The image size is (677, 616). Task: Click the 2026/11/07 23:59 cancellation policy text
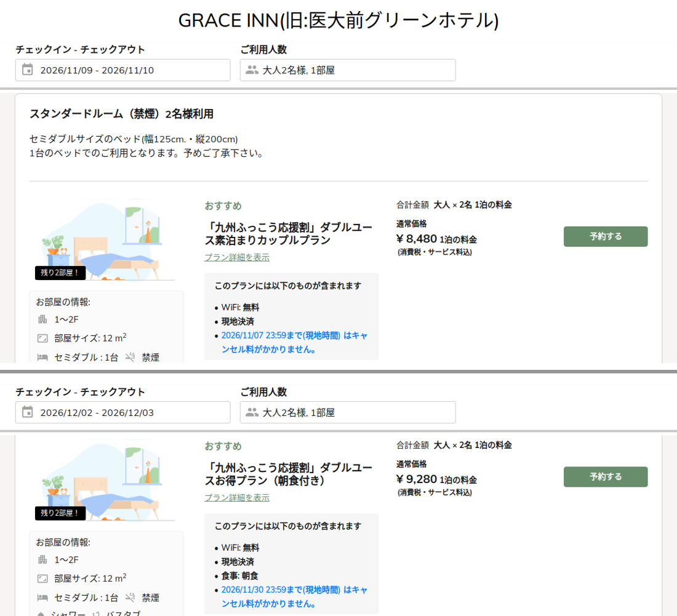294,342
